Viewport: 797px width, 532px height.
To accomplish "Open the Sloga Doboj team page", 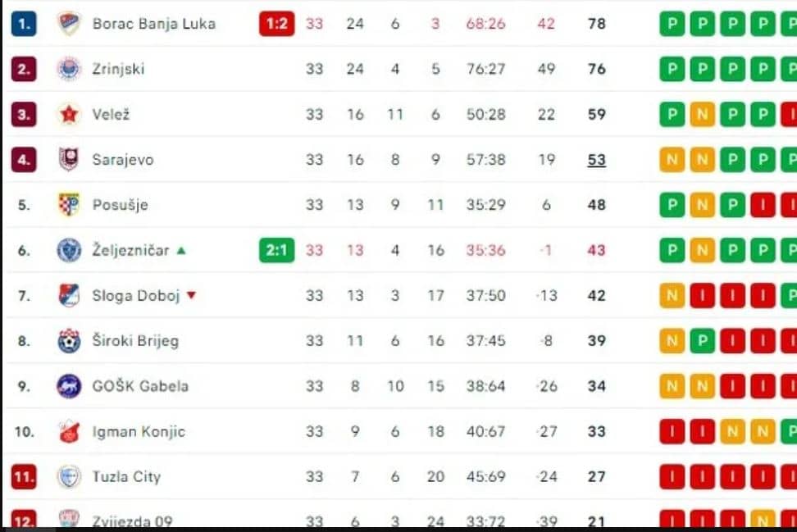I will click(x=136, y=295).
